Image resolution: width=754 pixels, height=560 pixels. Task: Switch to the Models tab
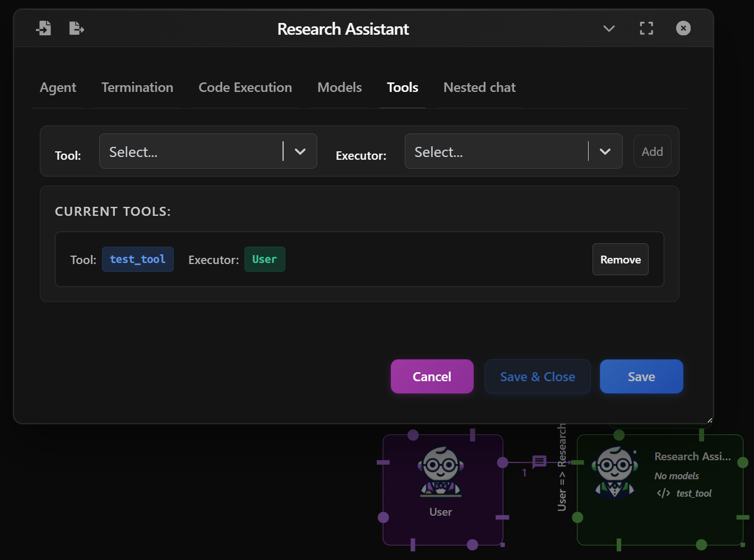(339, 87)
